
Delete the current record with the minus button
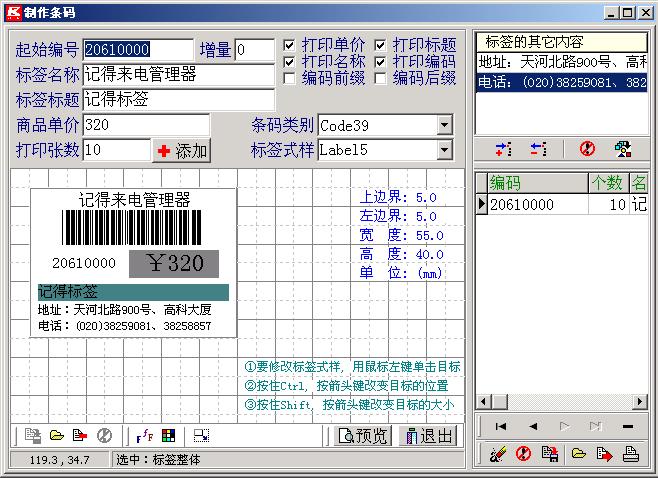(628, 426)
